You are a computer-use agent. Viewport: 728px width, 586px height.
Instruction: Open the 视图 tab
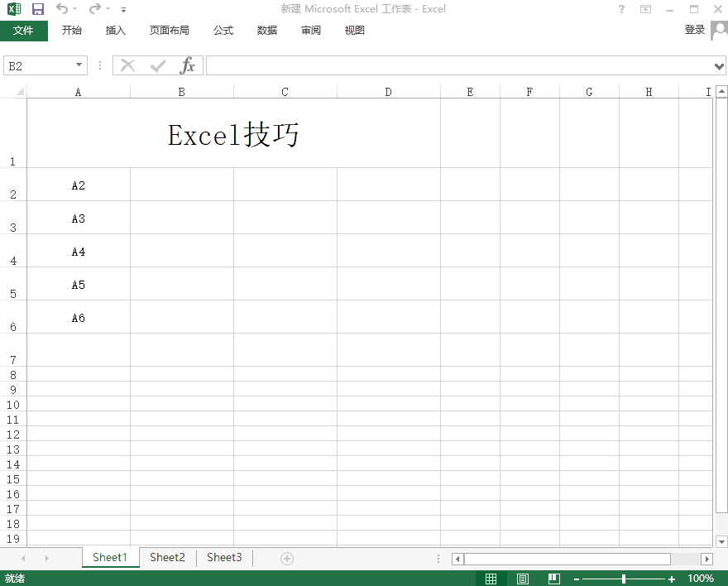pos(355,31)
